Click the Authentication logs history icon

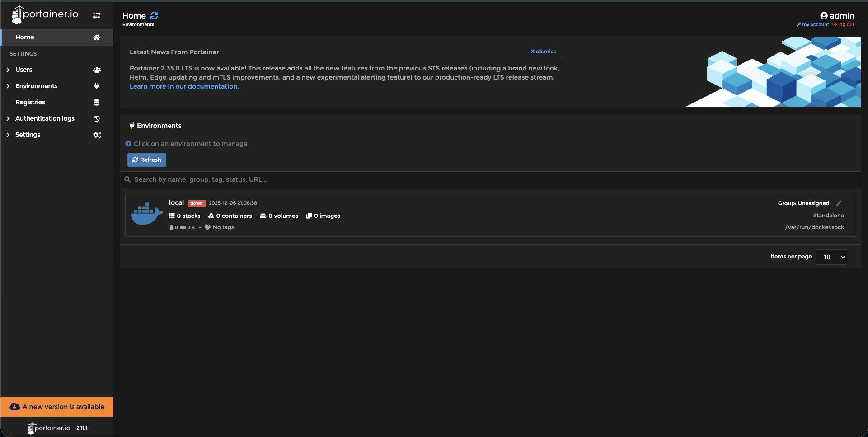(97, 119)
